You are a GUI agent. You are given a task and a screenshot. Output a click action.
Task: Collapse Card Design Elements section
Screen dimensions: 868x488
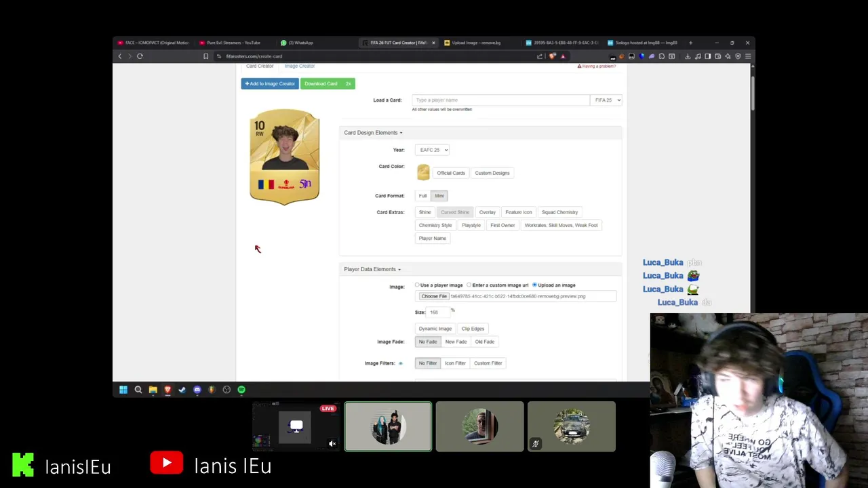pos(373,133)
